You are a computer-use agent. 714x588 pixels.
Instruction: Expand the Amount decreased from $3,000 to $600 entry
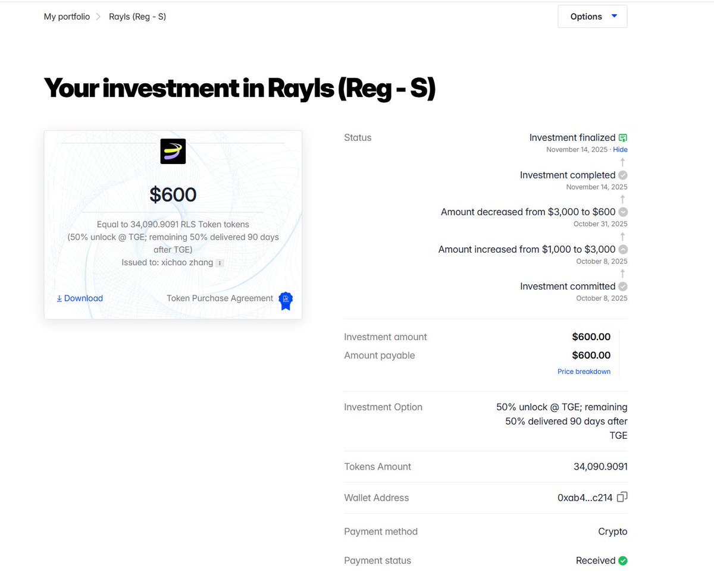[x=623, y=212]
